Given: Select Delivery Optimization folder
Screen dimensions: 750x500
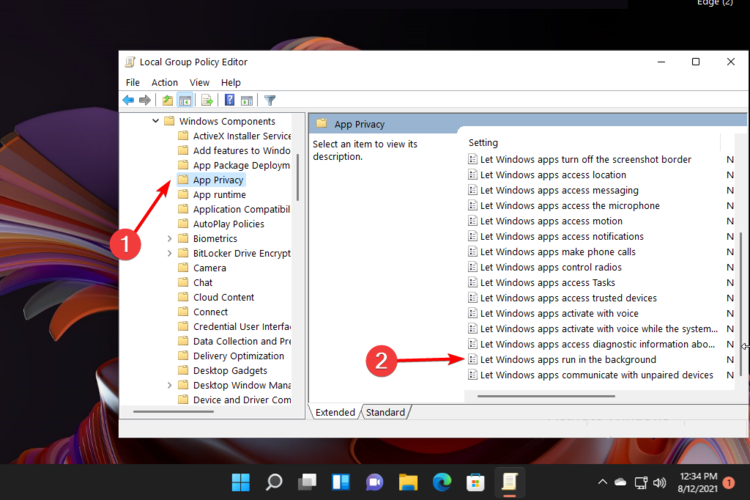Looking at the screenshot, I should [239, 356].
